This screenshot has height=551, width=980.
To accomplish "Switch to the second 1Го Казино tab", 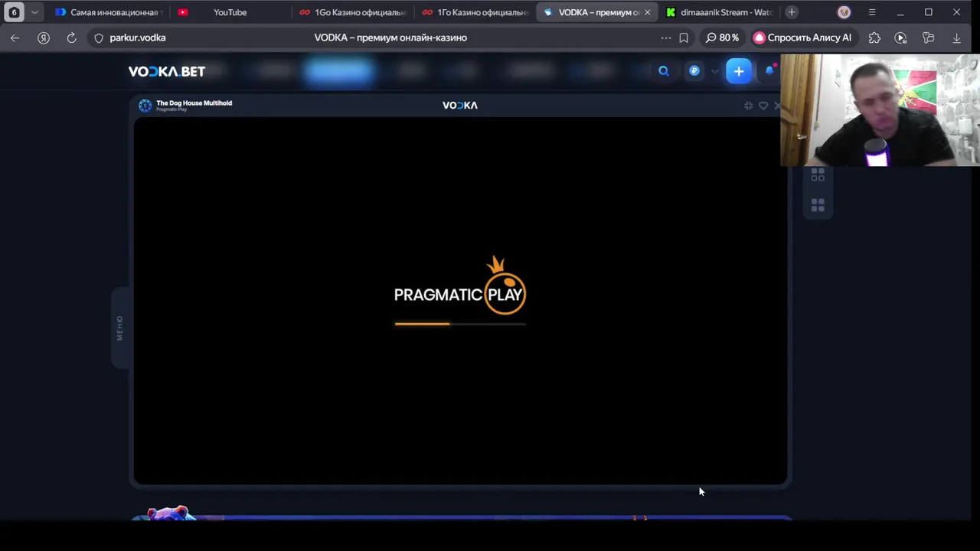I will coord(475,12).
